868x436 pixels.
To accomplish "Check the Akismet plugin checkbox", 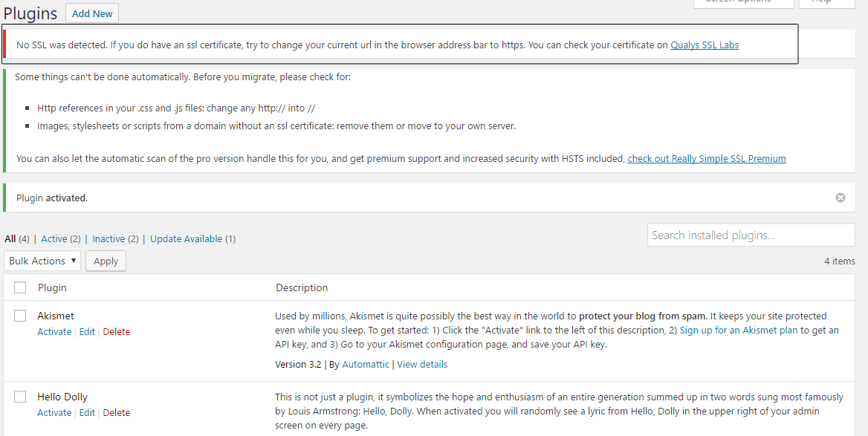I will point(20,316).
